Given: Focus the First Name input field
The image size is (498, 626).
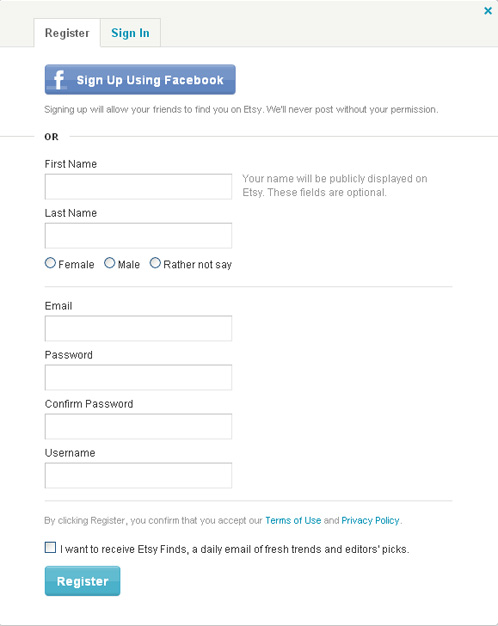Looking at the screenshot, I should pyautogui.click(x=138, y=186).
